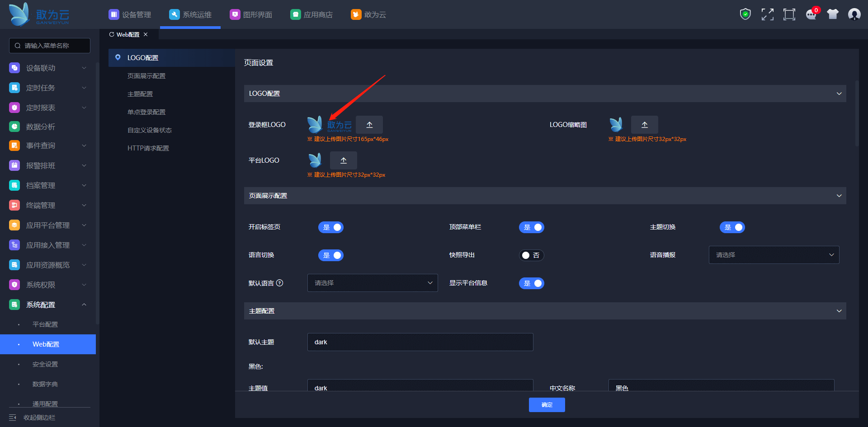Viewport: 868px width, 427px height.
Task: Click the 事件查询 sidebar icon
Action: coord(14,145)
